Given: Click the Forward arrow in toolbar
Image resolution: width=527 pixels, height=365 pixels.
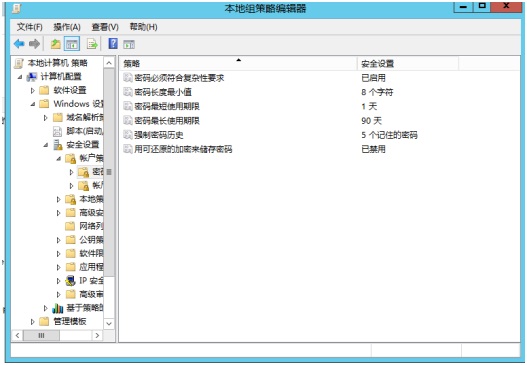Looking at the screenshot, I should pos(34,44).
